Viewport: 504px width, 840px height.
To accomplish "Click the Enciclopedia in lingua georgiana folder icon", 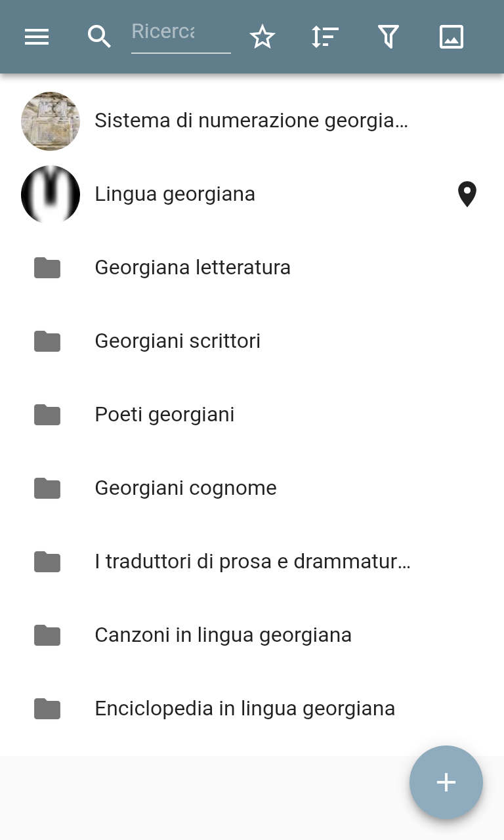I will coord(47,709).
